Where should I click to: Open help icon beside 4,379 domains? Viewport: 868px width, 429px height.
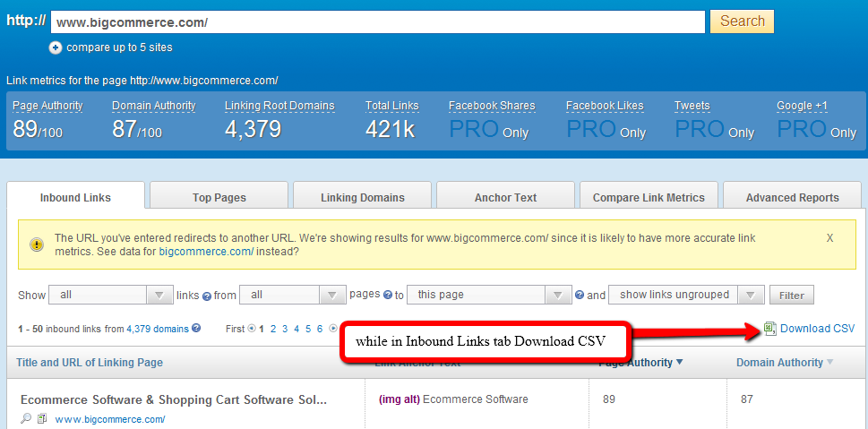196,328
